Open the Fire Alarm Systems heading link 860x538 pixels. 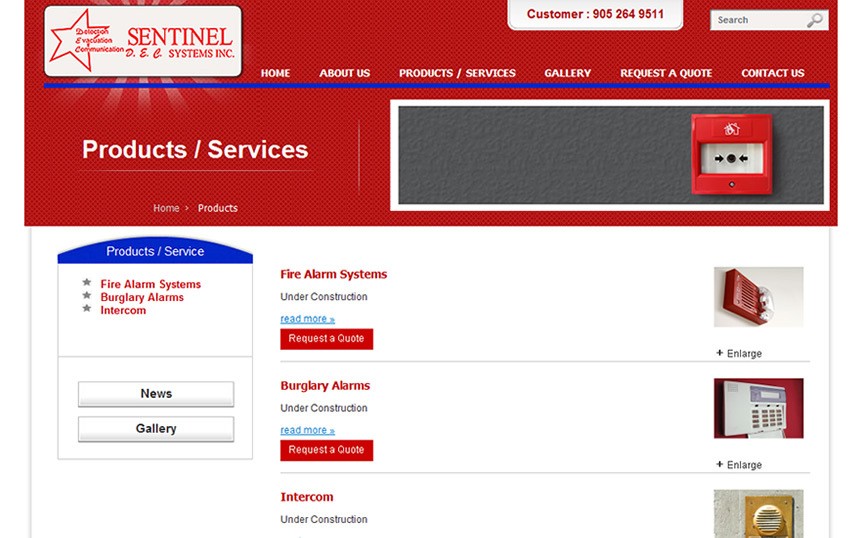[x=333, y=274]
